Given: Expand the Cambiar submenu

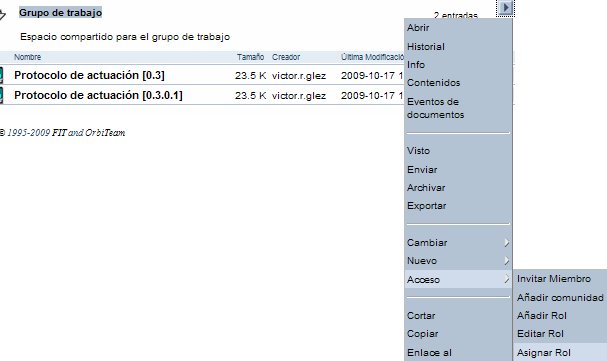Looking at the screenshot, I should pyautogui.click(x=458, y=243).
